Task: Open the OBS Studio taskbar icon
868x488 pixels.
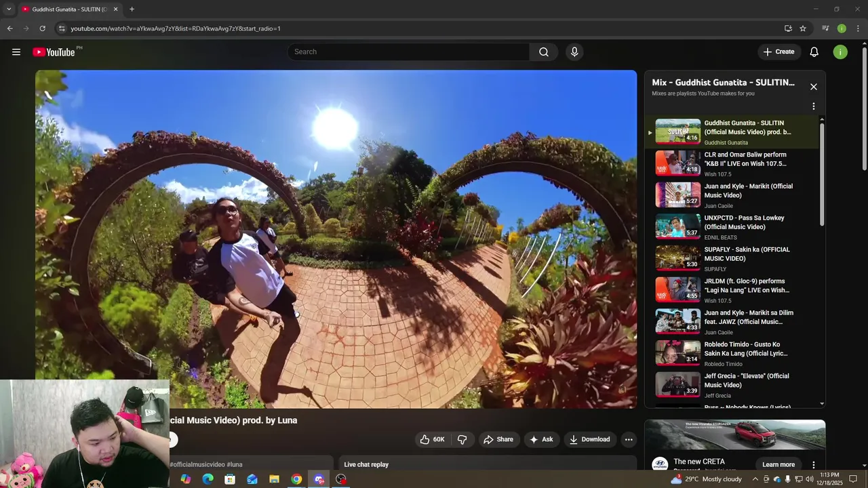Action: point(341,479)
